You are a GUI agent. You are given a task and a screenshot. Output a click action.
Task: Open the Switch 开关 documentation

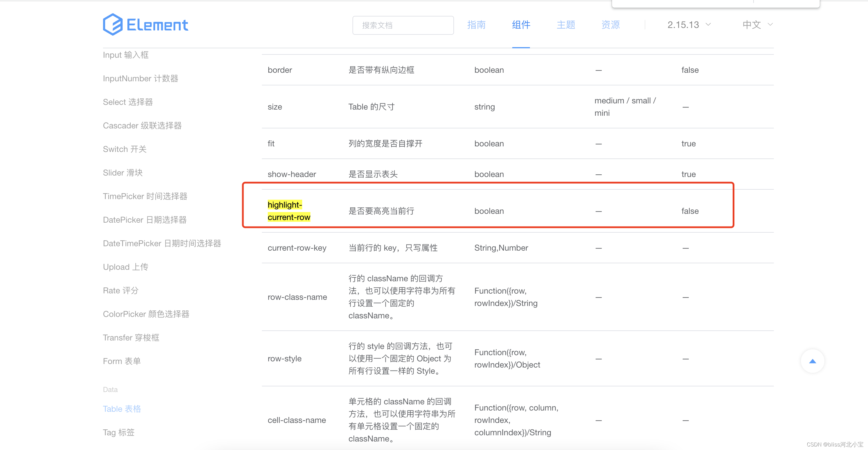pyautogui.click(x=124, y=149)
